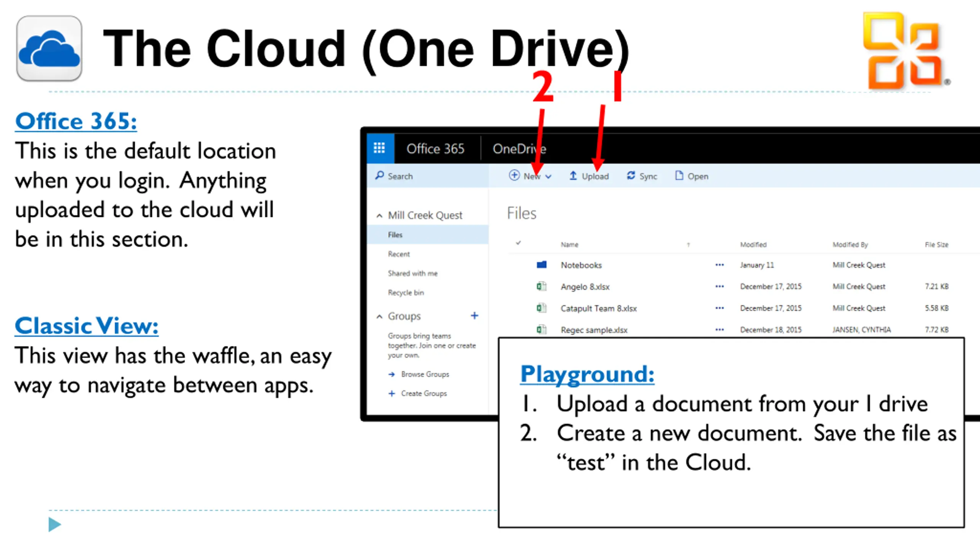Image resolution: width=980 pixels, height=551 pixels.
Task: Click the Modified column header
Action: pyautogui.click(x=753, y=245)
